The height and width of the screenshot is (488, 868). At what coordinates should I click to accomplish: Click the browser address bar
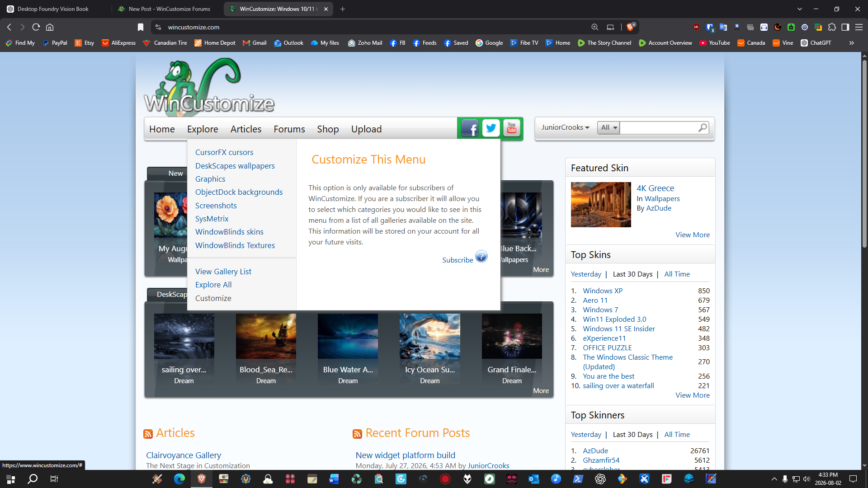(375, 27)
